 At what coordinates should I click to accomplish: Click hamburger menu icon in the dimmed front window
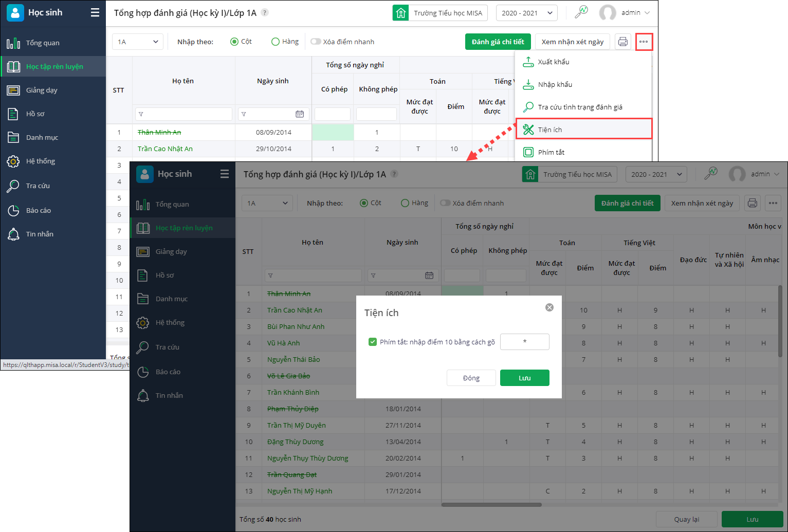pos(225,174)
